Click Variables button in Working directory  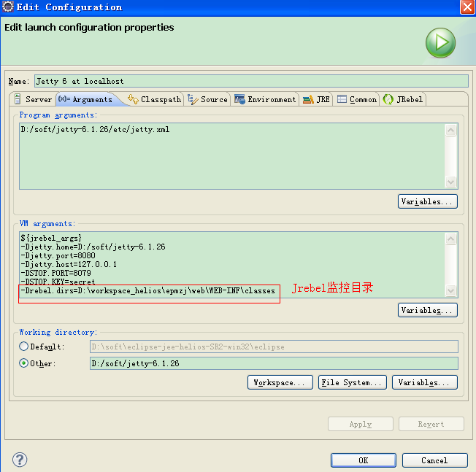coord(424,382)
